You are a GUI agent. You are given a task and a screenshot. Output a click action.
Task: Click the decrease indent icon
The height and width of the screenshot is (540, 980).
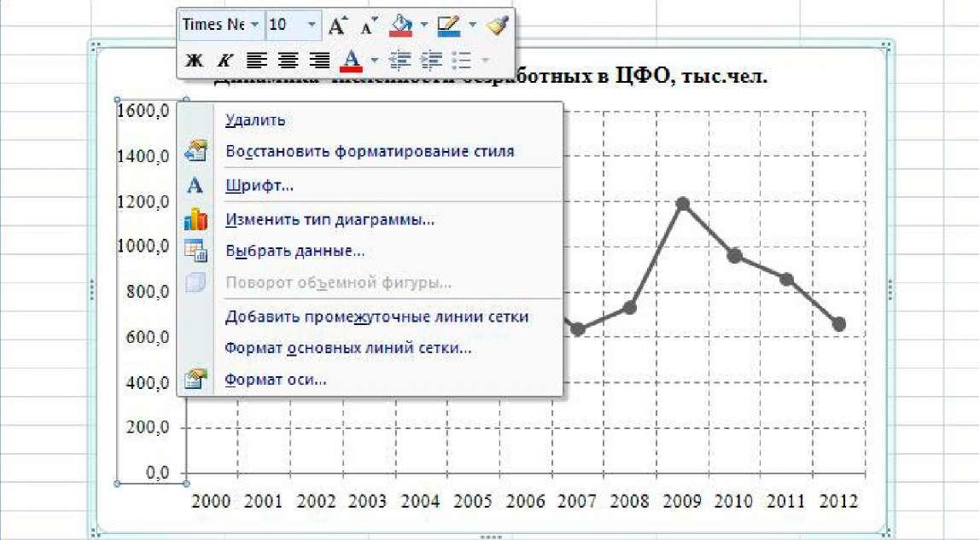(x=400, y=60)
